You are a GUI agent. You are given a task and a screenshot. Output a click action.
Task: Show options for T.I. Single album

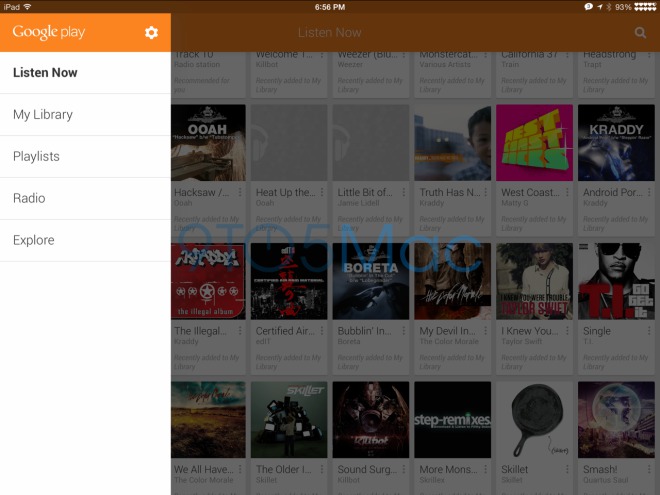649,331
